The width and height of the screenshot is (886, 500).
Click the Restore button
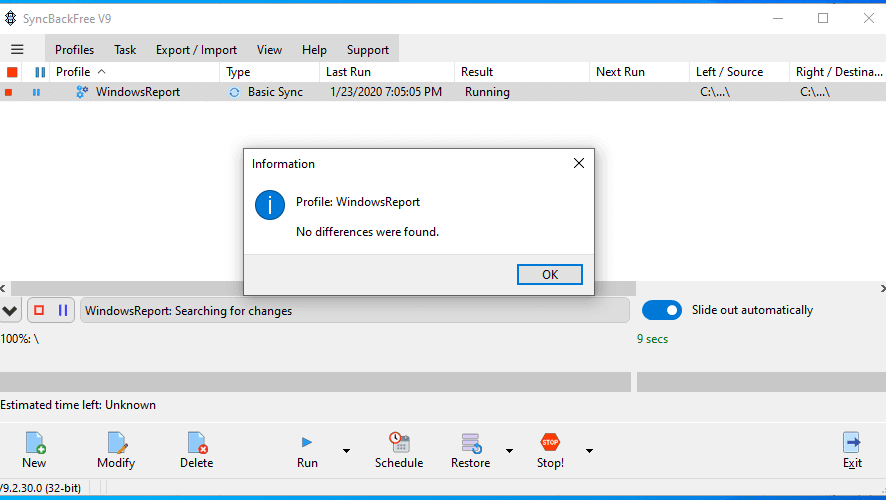470,450
